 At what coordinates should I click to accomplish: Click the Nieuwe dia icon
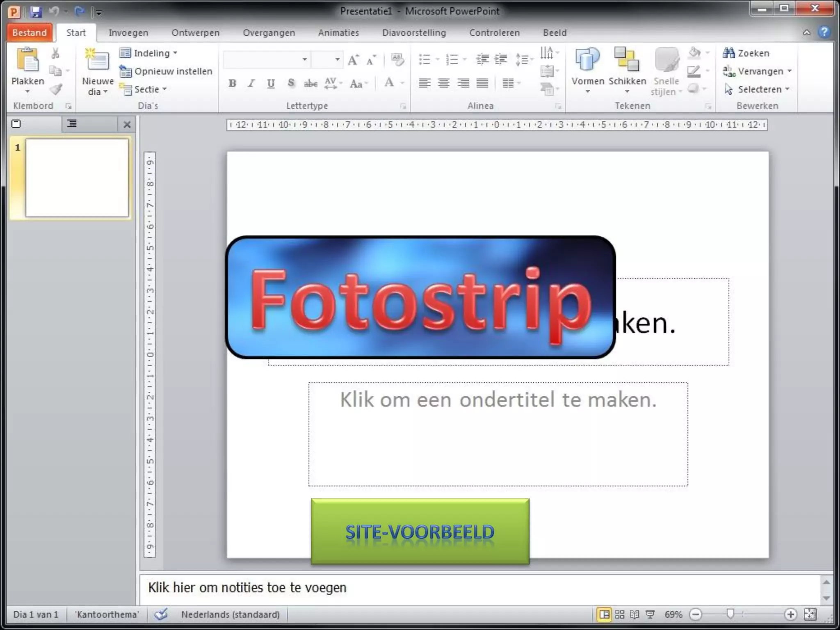97,60
